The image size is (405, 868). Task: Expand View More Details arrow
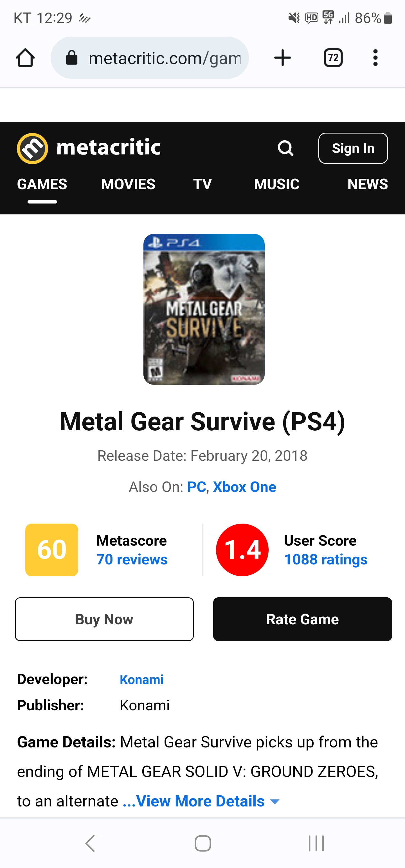(x=275, y=802)
